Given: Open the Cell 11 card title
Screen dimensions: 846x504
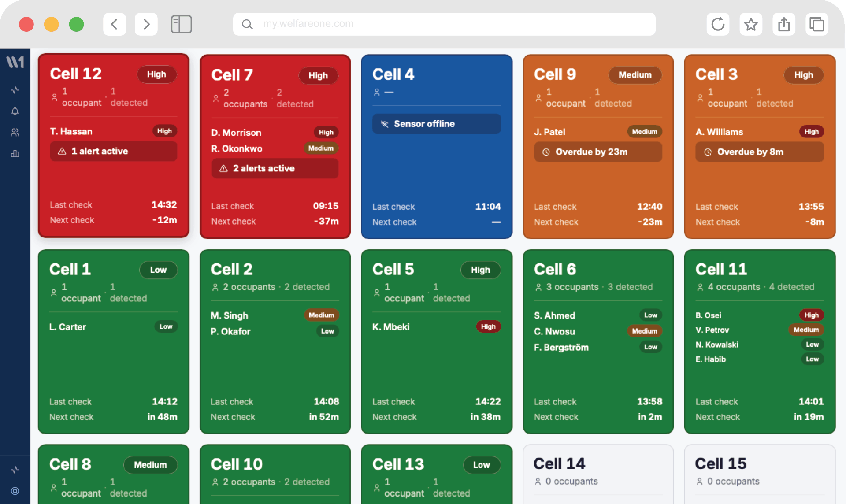Looking at the screenshot, I should 721,270.
